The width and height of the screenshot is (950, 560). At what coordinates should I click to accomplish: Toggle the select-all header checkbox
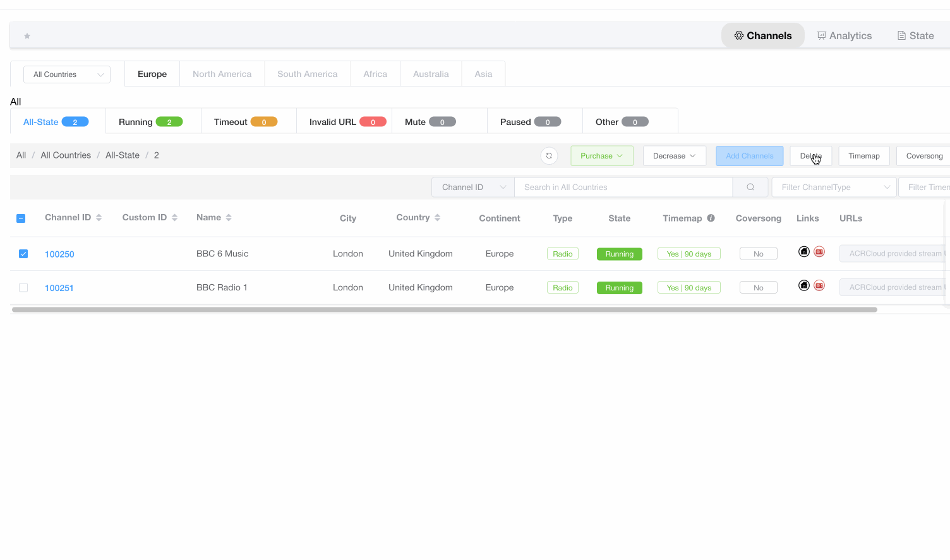(x=21, y=218)
